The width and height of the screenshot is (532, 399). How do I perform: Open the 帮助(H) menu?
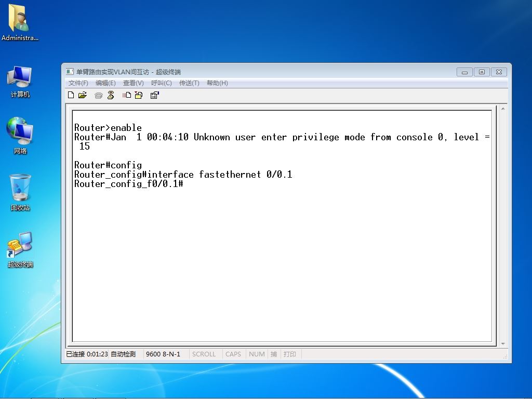[x=217, y=83]
